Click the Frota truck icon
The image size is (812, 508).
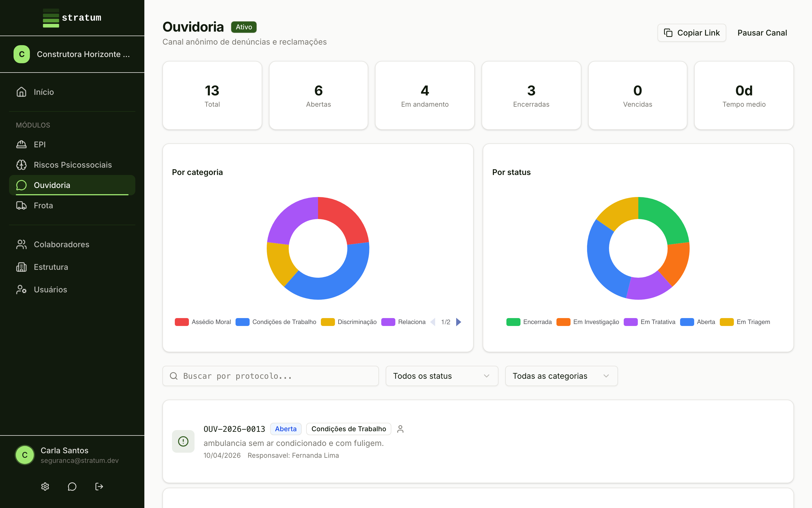(21, 205)
